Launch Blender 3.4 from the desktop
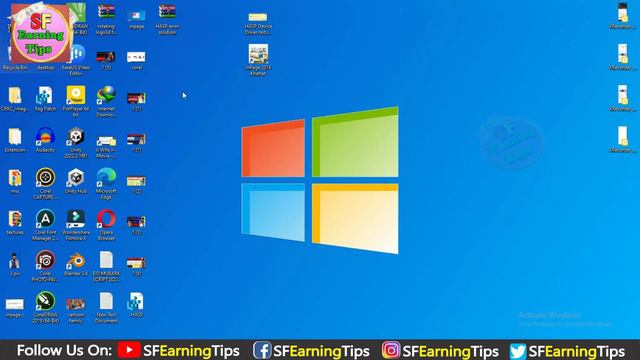 point(76,264)
